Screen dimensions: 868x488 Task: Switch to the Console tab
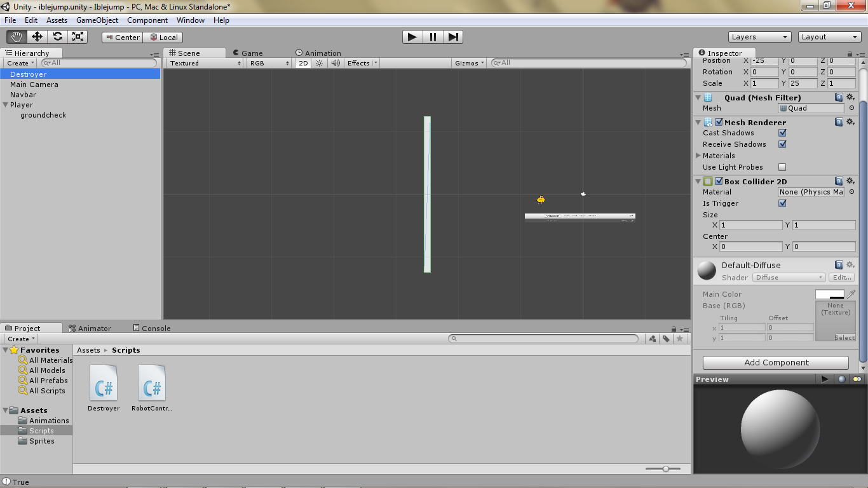(152, 329)
